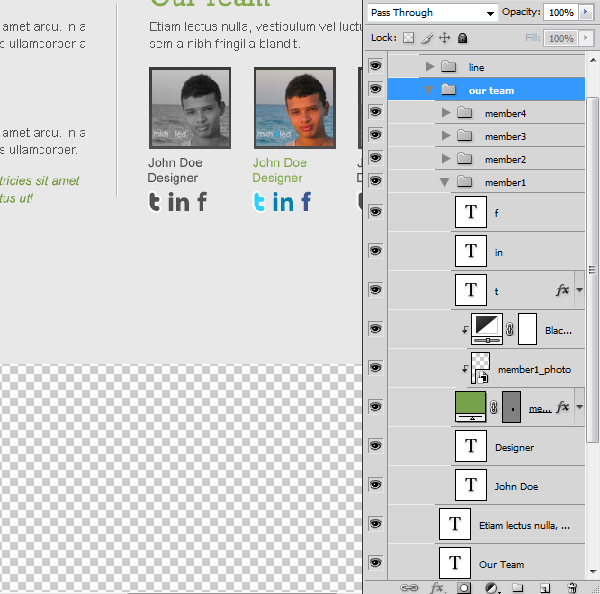Click the color team member photo
600x594 pixels.
click(x=295, y=108)
